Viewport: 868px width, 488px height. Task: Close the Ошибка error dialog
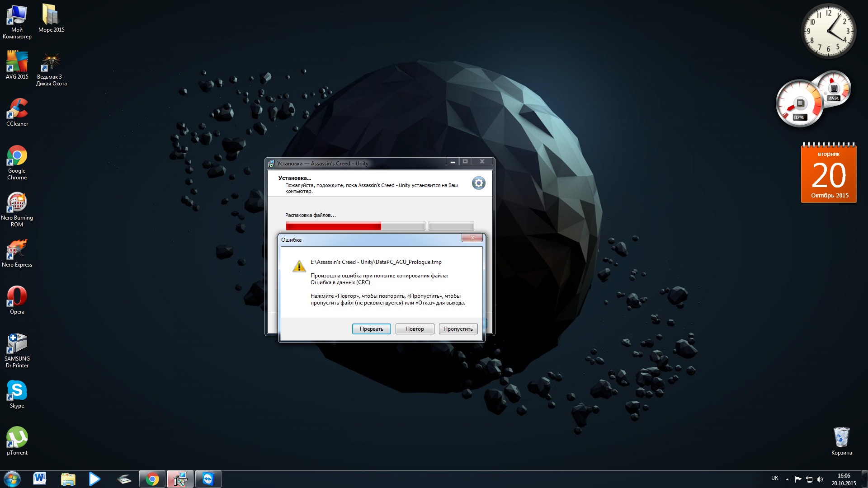(x=472, y=238)
